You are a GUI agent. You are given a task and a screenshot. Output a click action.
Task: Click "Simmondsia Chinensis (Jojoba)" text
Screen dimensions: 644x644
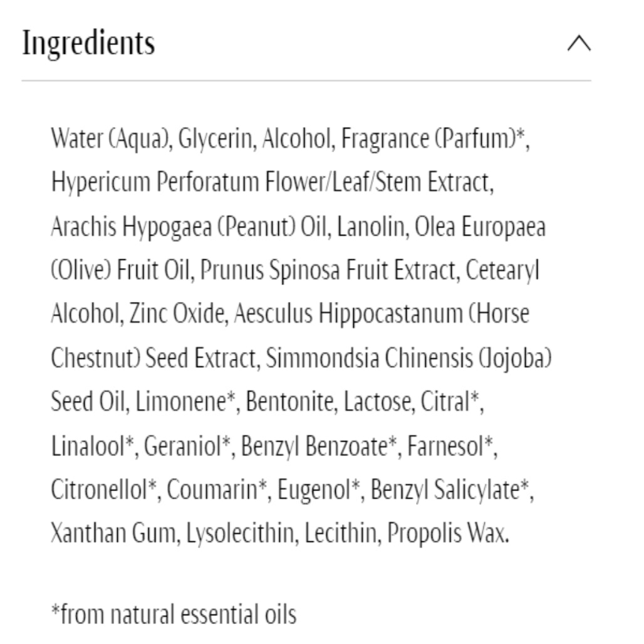408,359
